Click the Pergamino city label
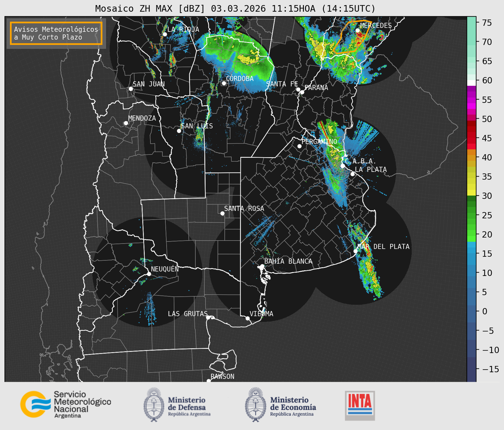Viewport: 504px width, 430px height. 319,141
